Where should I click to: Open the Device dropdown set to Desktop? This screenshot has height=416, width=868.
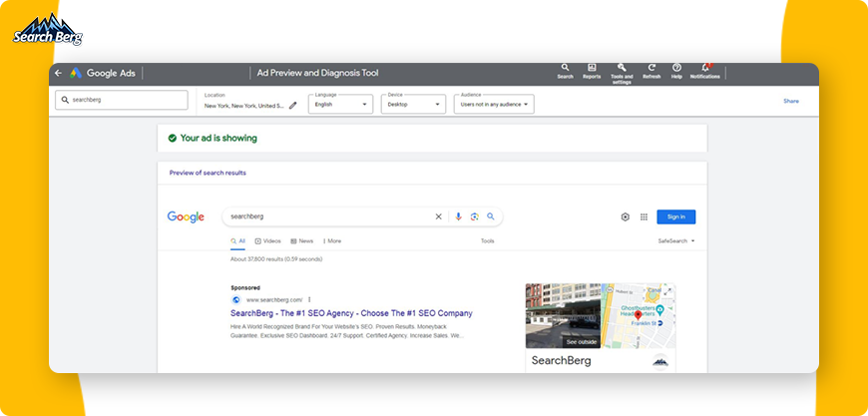point(413,104)
